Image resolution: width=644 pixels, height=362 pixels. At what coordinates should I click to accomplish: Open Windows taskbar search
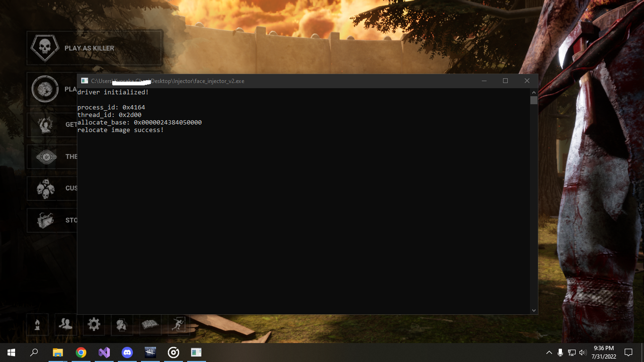(x=34, y=352)
